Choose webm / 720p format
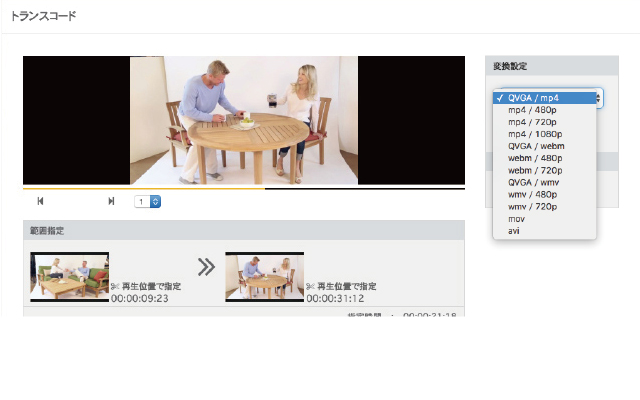Screen dimensions: 640x400 point(544,170)
